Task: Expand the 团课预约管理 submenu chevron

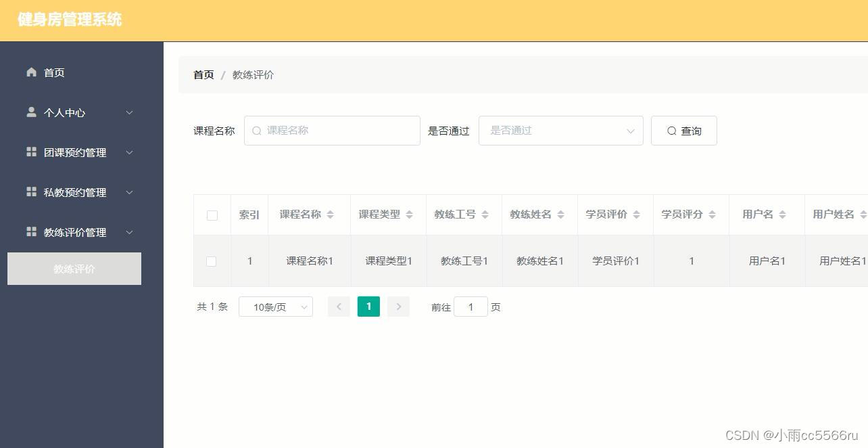Action: pos(130,152)
